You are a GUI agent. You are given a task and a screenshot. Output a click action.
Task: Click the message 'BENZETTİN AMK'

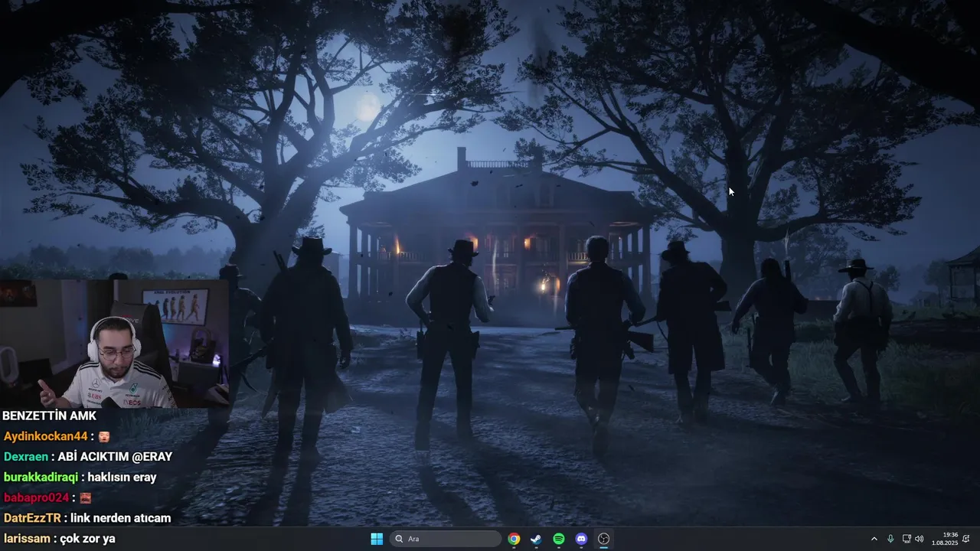click(x=50, y=416)
